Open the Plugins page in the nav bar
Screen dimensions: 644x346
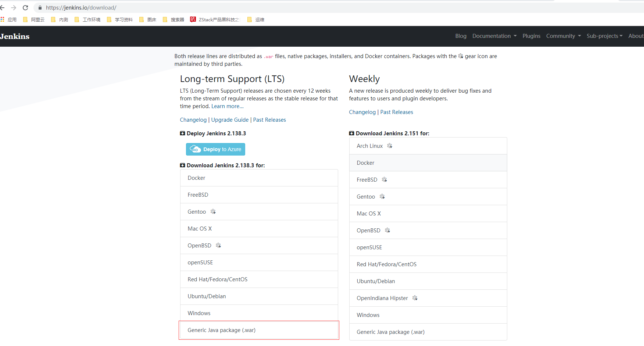point(531,36)
